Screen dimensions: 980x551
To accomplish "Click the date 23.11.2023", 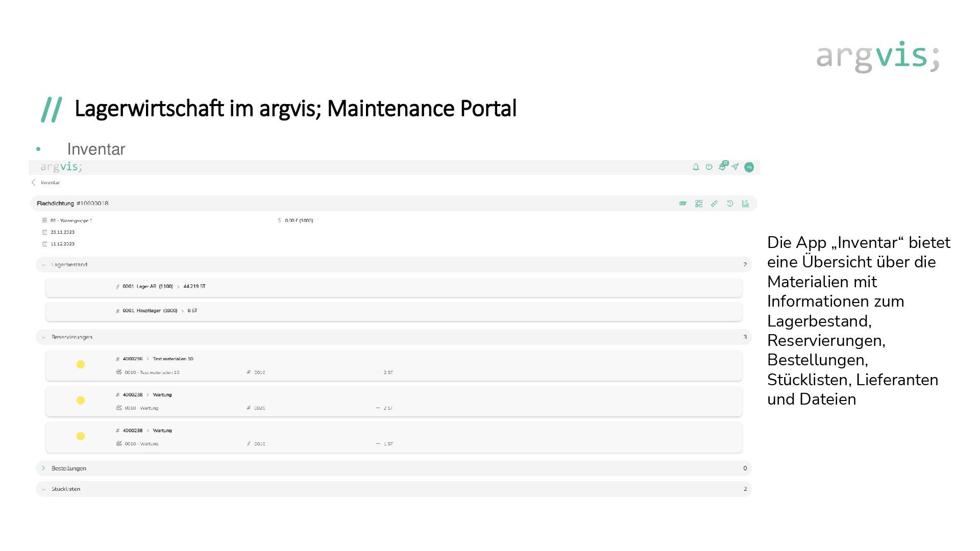I will pos(62,232).
